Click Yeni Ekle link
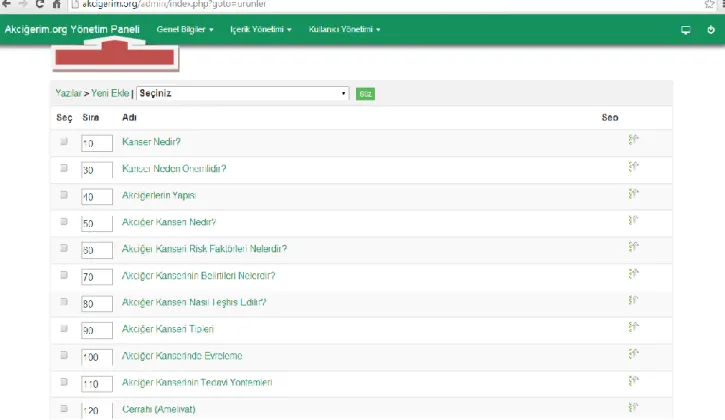Viewport: 725px width, 420px height. coord(110,93)
